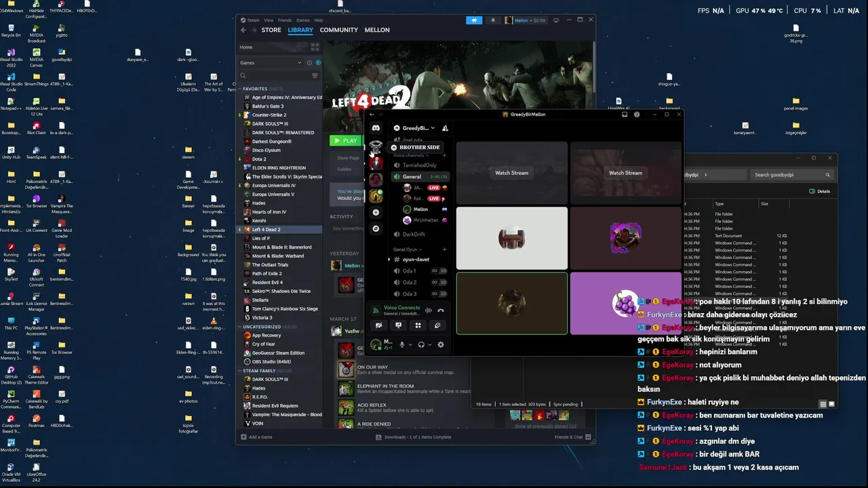Open advanced filter icon in Steam library search
Screen dimensions: 868x488
click(x=315, y=76)
